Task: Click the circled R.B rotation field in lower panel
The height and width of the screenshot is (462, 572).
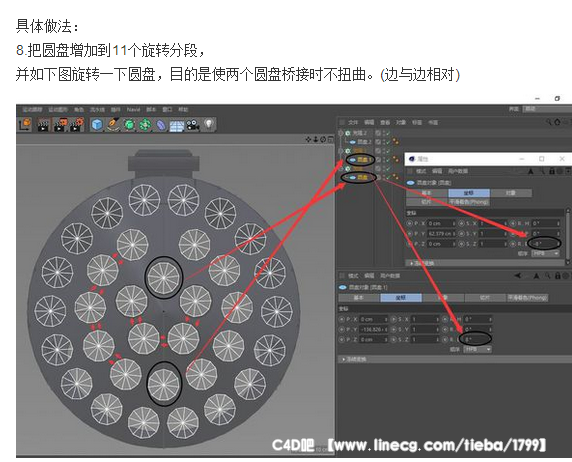Action: click(476, 339)
